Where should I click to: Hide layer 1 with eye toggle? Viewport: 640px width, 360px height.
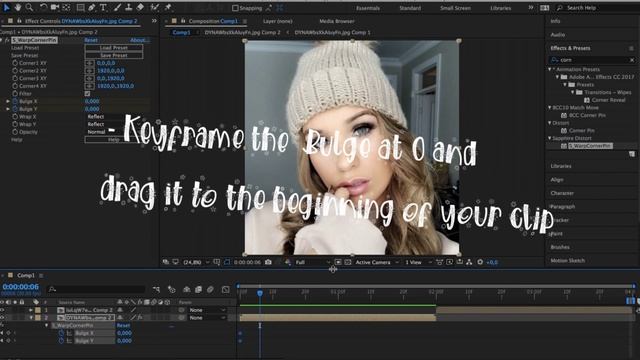coord(2,310)
